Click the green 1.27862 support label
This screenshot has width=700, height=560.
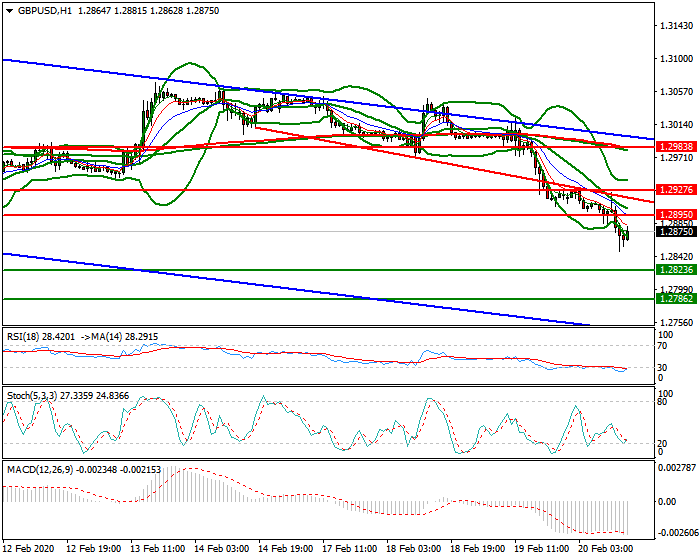tap(677, 299)
